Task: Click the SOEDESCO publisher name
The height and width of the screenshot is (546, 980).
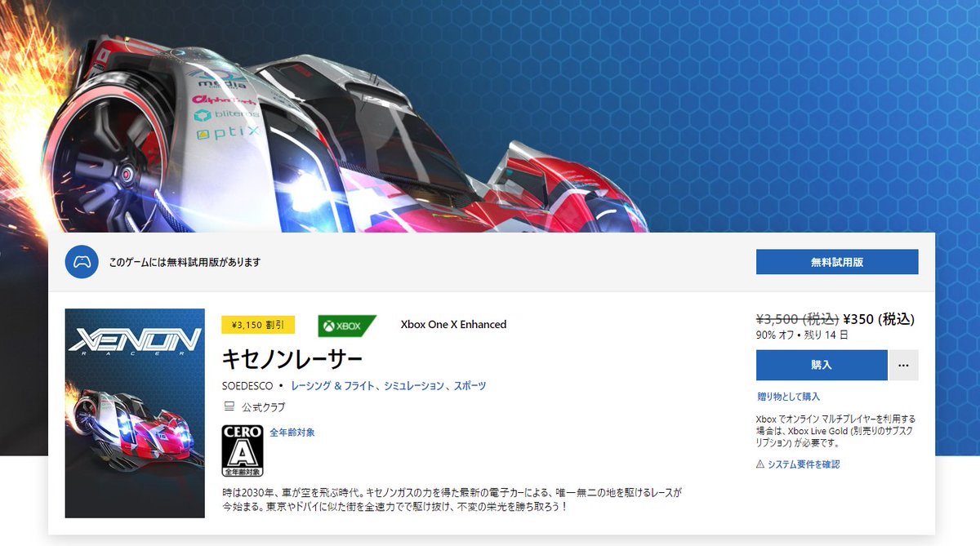Action: tap(247, 385)
